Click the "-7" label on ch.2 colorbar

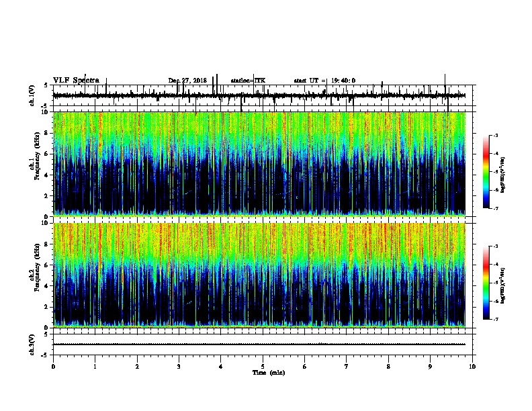pyautogui.click(x=496, y=319)
